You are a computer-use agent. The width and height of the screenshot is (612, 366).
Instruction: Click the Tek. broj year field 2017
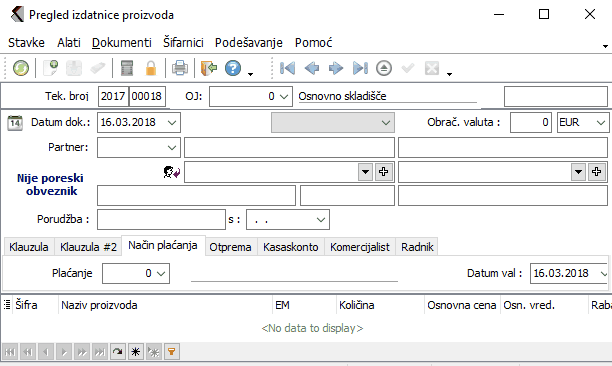(113, 96)
